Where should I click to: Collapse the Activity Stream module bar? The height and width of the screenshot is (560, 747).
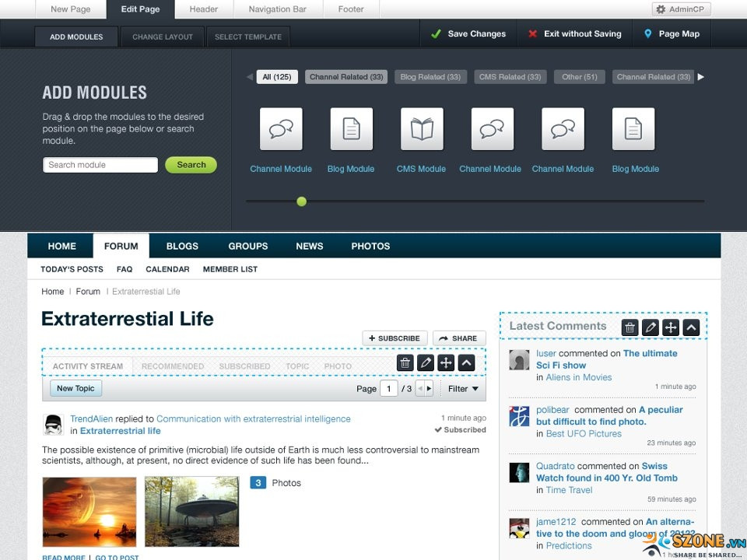[x=466, y=363]
